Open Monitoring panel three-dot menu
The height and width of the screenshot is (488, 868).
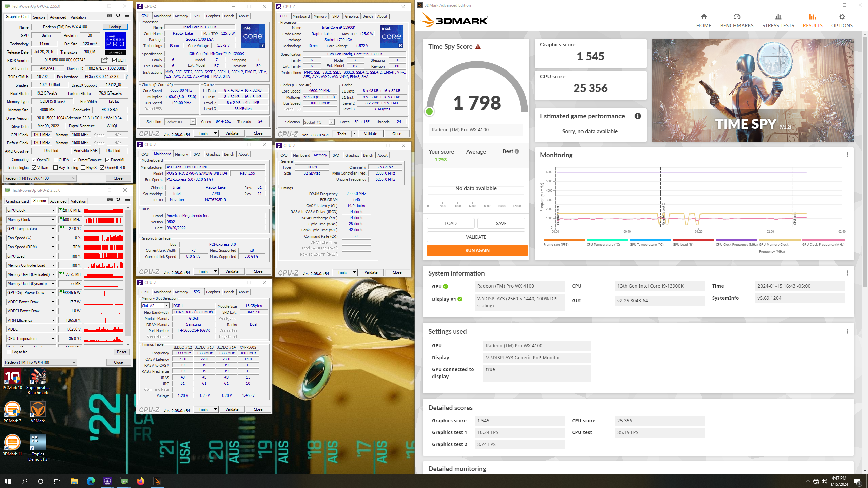coord(847,155)
